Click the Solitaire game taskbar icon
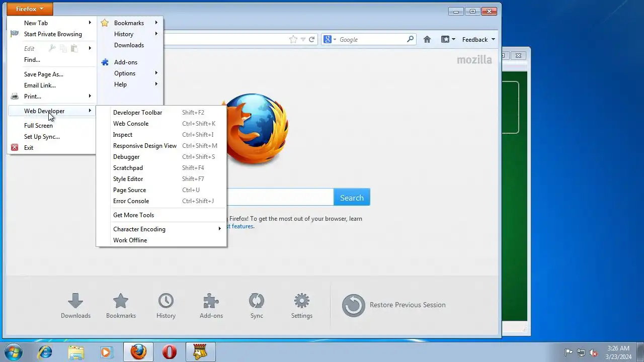Image resolution: width=644 pixels, height=362 pixels. pos(201,352)
